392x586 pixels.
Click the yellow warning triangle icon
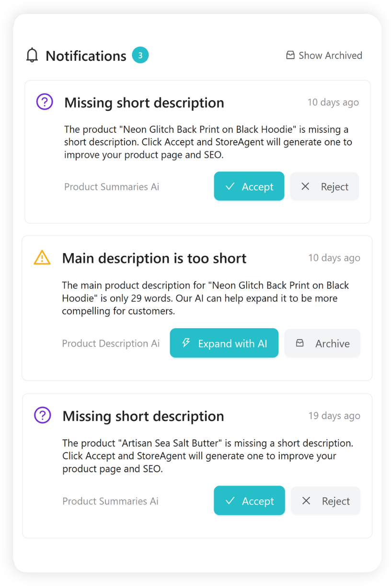pyautogui.click(x=42, y=257)
